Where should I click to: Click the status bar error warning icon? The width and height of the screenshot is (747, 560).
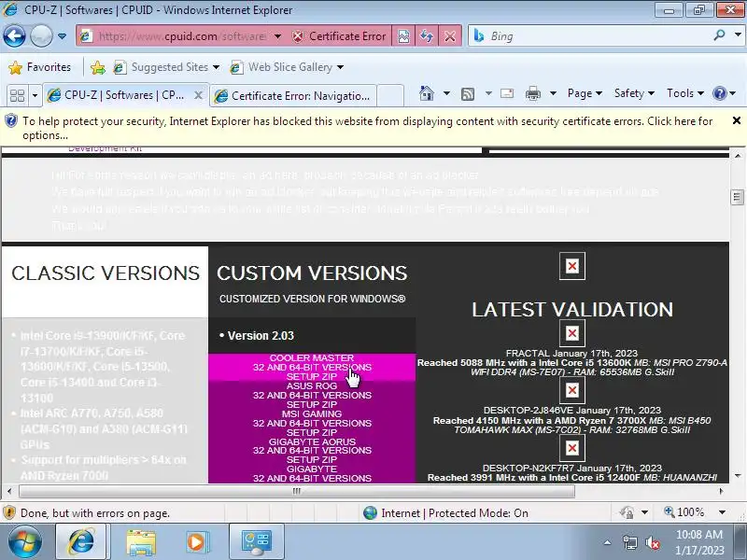click(x=9, y=512)
